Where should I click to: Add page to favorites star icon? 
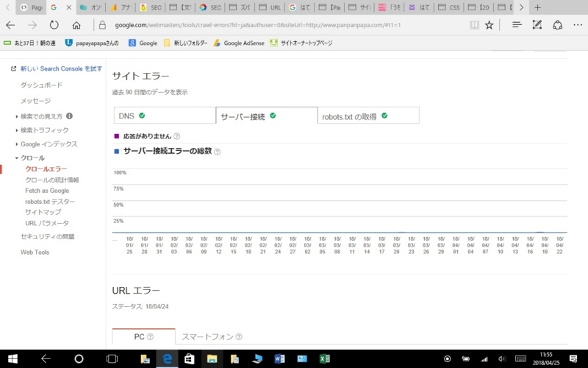489,25
